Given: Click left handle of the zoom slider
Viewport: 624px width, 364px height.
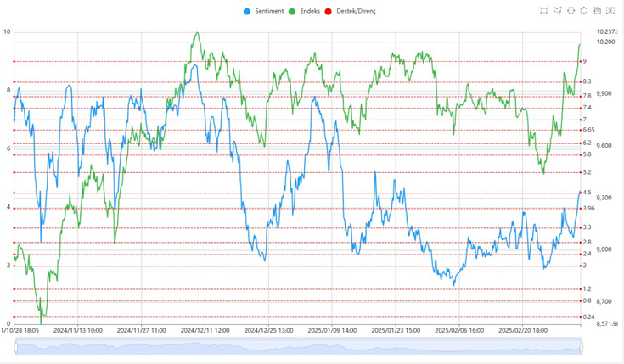Looking at the screenshot, I should (15, 345).
